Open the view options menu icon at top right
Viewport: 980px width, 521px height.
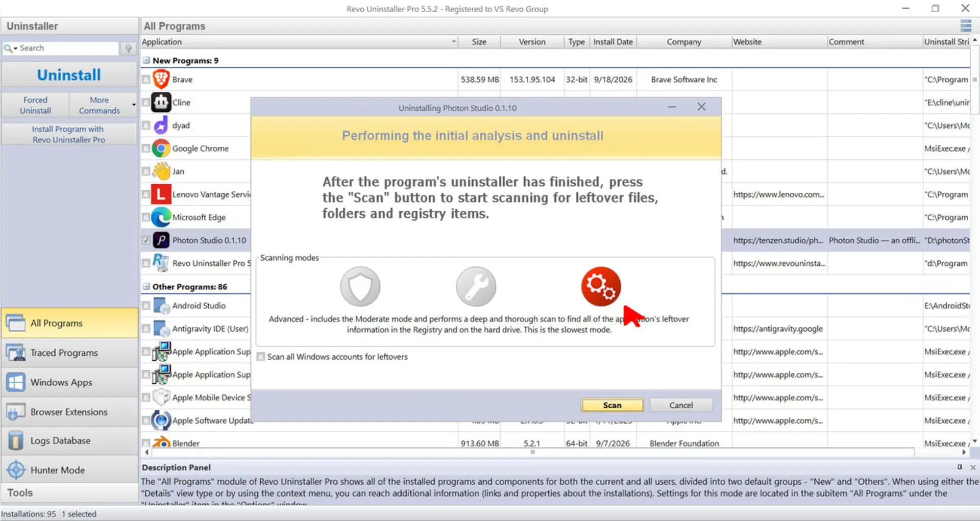tap(966, 26)
